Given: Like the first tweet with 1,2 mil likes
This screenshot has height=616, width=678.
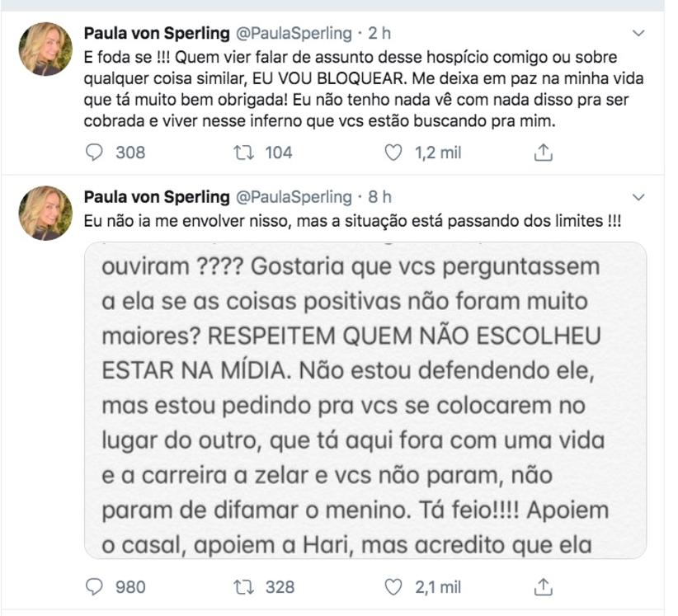Looking at the screenshot, I should tap(394, 153).
